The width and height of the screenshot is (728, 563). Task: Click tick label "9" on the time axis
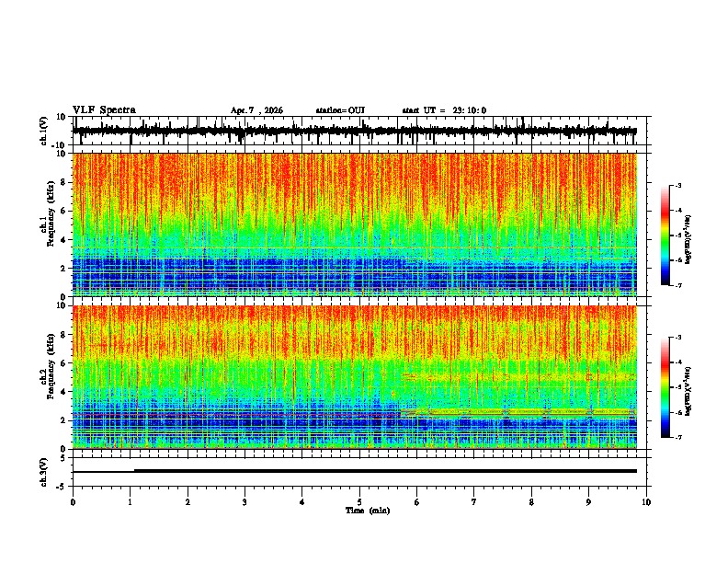[x=588, y=502]
